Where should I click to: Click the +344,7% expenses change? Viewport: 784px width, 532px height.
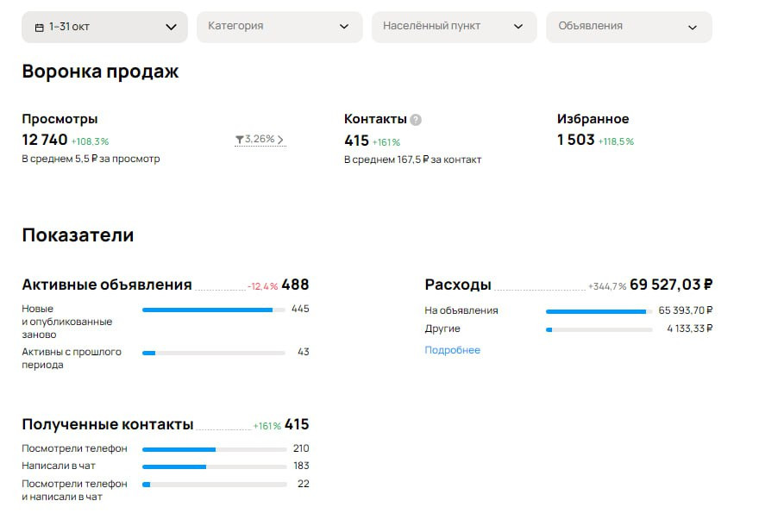607,286
